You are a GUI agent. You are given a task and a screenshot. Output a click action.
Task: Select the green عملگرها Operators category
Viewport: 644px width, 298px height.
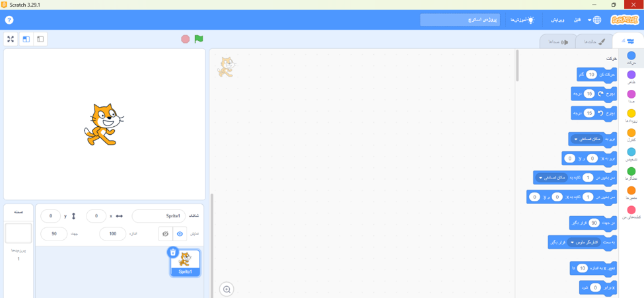[631, 174]
